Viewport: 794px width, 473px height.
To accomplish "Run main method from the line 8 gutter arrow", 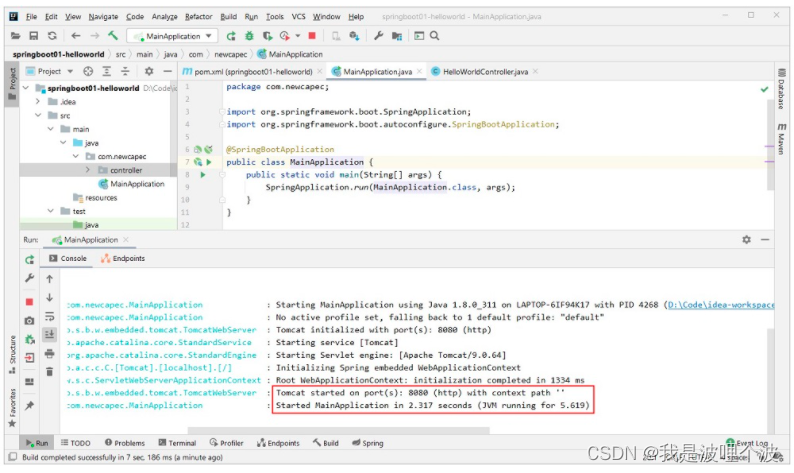I will point(203,175).
